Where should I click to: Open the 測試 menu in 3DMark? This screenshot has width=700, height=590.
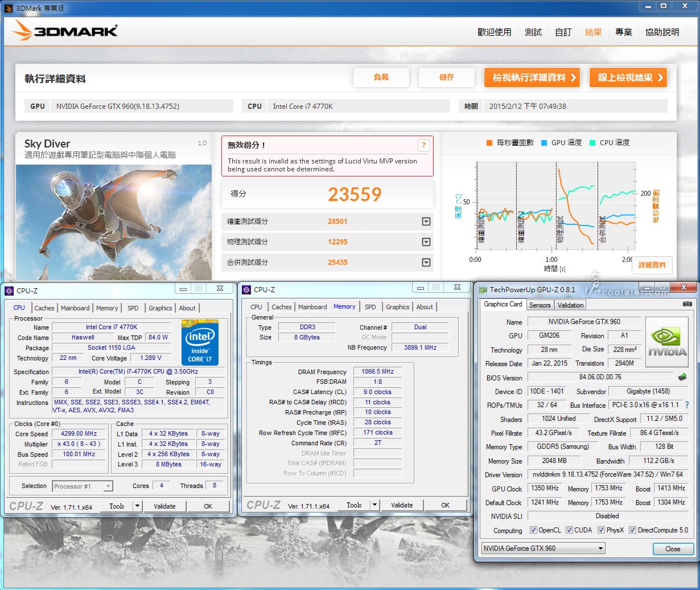533,32
